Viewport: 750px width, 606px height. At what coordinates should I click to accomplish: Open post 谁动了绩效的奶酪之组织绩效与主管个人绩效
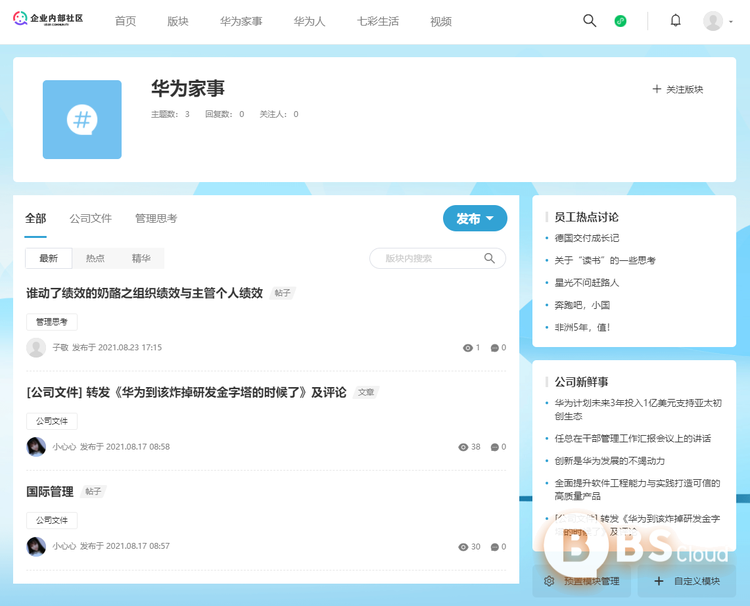(144, 293)
